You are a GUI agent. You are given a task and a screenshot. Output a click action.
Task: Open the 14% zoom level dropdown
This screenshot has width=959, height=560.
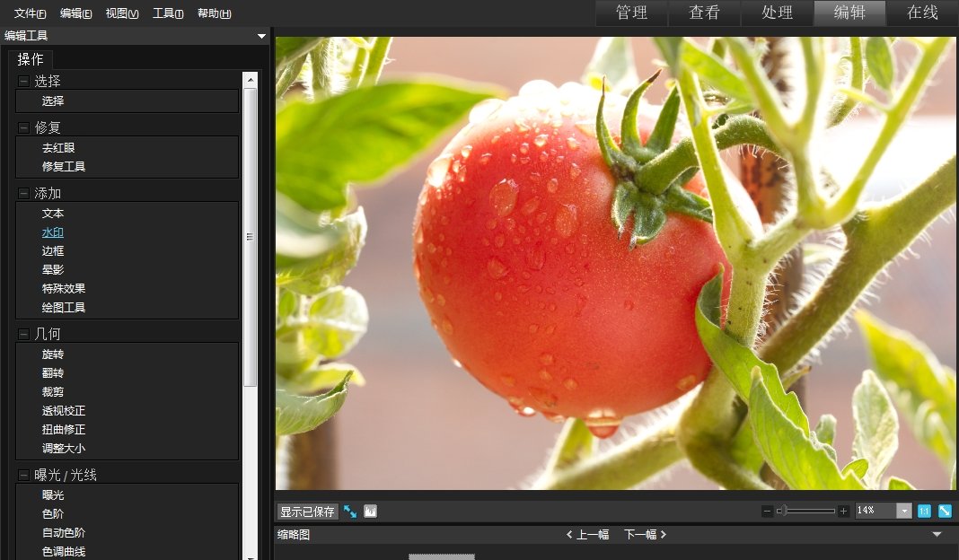[x=902, y=511]
